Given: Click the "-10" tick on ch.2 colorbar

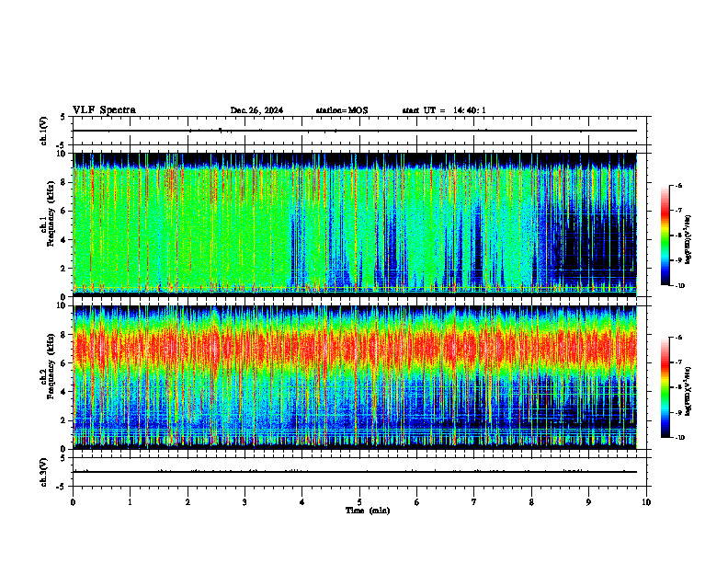Looking at the screenshot, I should 679,438.
